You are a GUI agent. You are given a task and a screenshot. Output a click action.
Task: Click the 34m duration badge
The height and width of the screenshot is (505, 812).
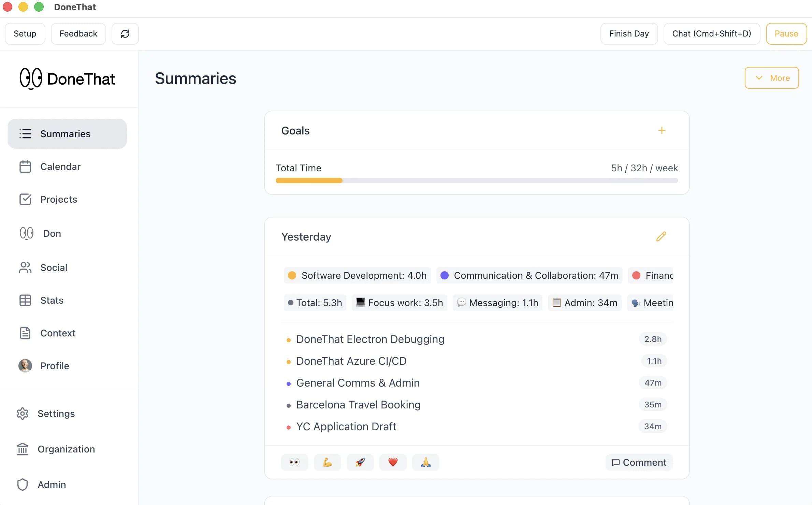pos(653,426)
